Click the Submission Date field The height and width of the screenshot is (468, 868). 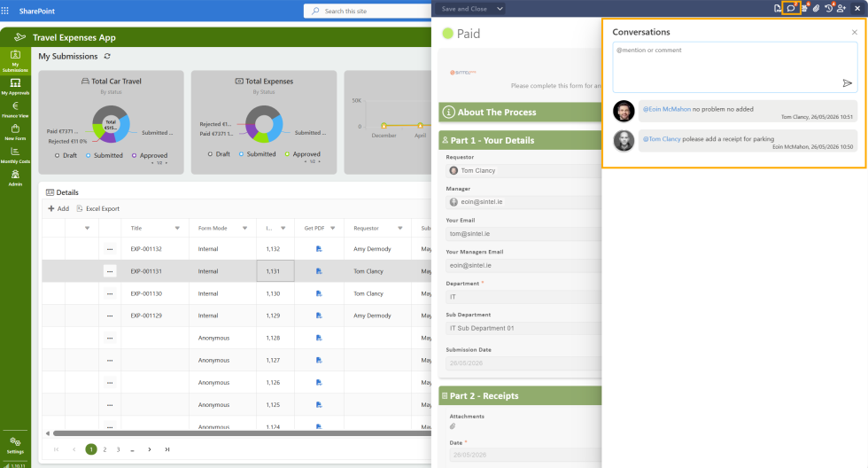(x=523, y=363)
